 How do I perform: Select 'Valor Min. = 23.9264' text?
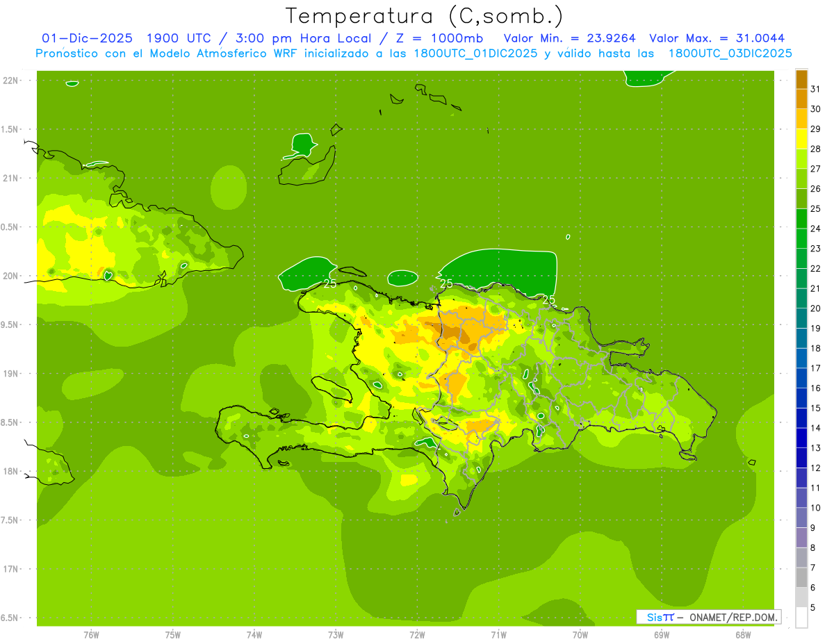click(x=570, y=38)
